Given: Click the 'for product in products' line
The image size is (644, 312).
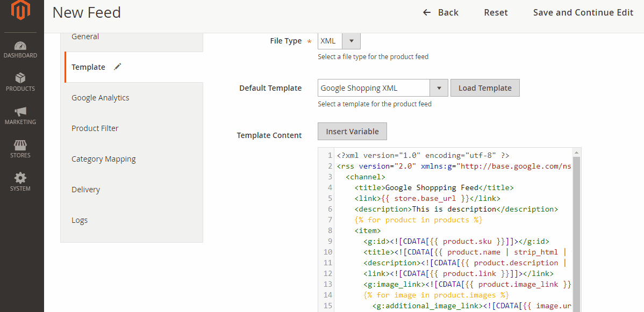Looking at the screenshot, I should coord(419,220).
